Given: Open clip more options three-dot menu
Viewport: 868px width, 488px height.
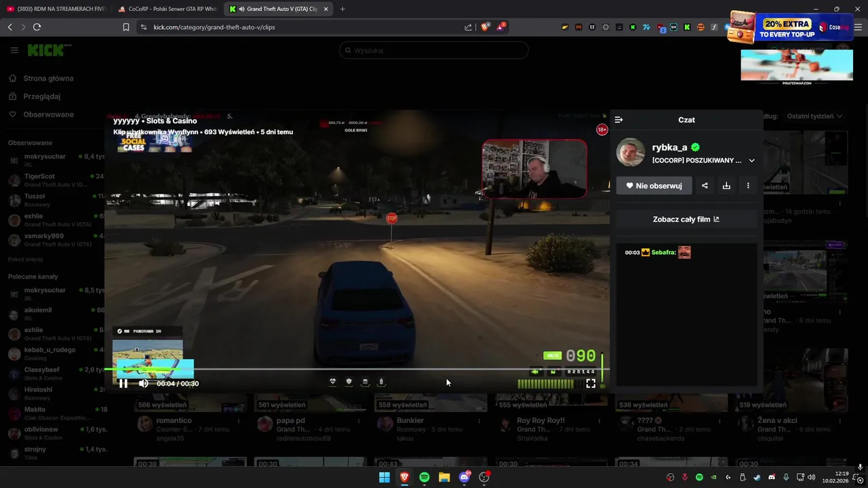Looking at the screenshot, I should coord(748,186).
